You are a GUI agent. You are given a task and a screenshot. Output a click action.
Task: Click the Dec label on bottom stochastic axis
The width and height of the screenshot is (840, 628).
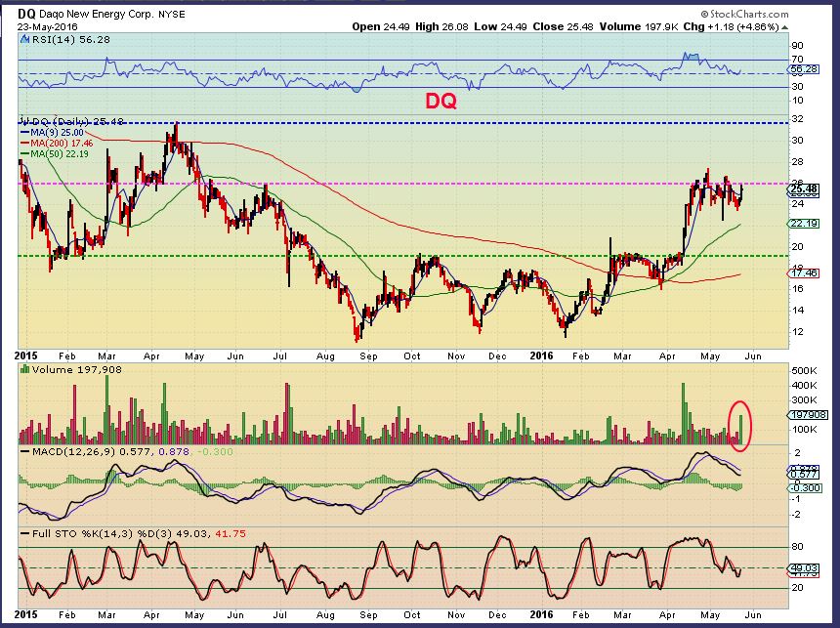(497, 614)
